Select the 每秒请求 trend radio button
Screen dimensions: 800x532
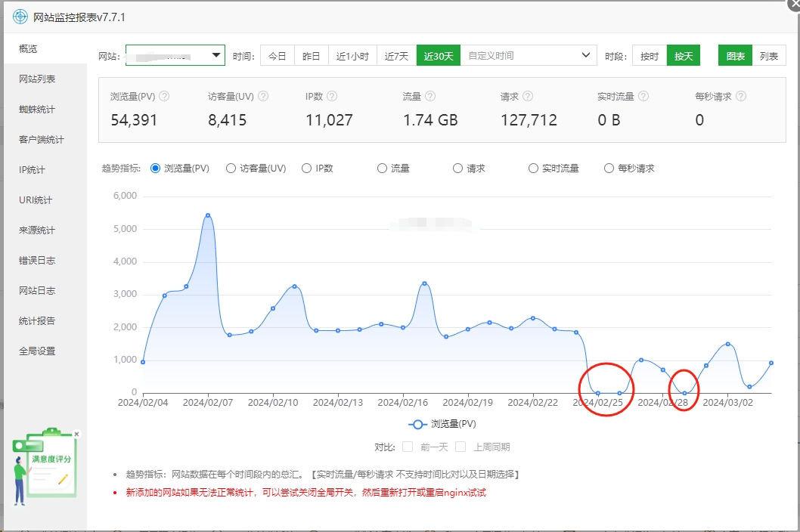click(x=609, y=169)
